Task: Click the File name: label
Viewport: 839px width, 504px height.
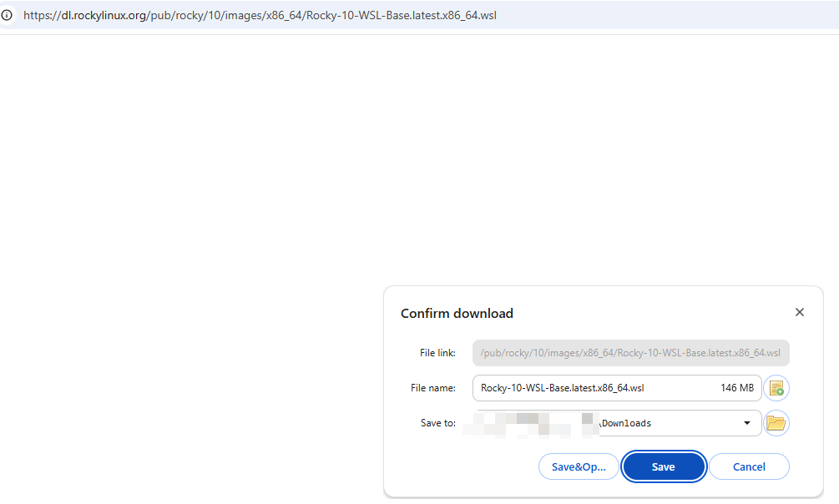Action: pos(433,388)
